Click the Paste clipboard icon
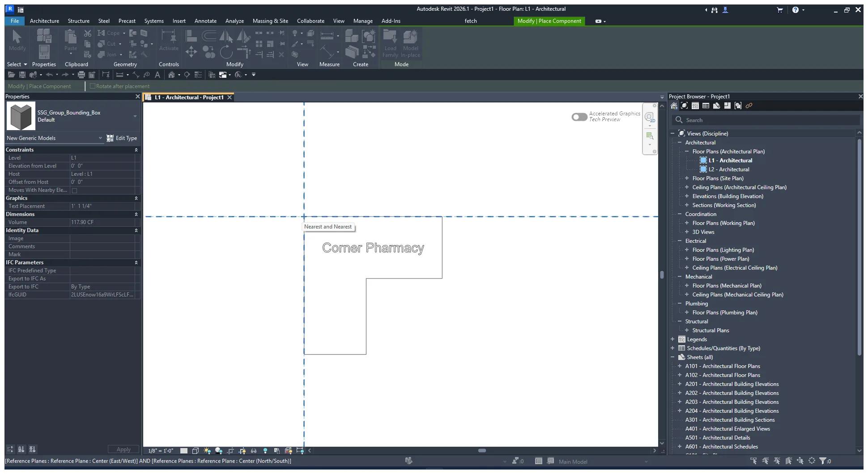Viewport: 868px width, 474px height. coord(70,37)
